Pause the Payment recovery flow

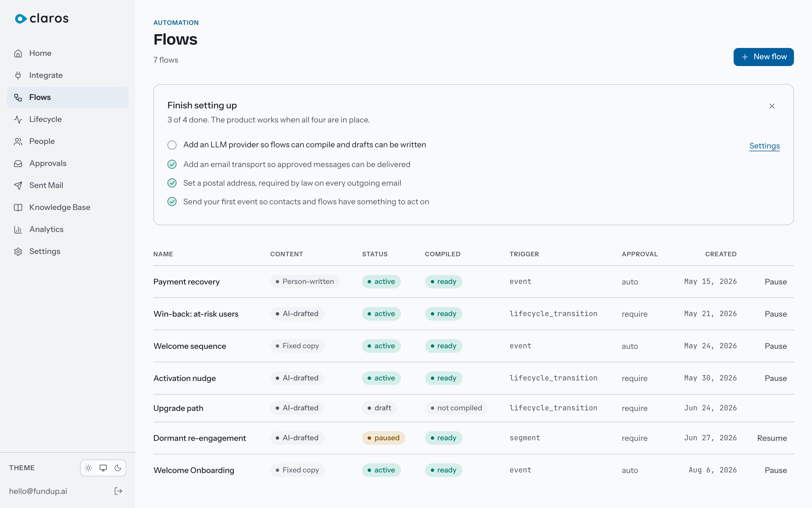point(776,282)
